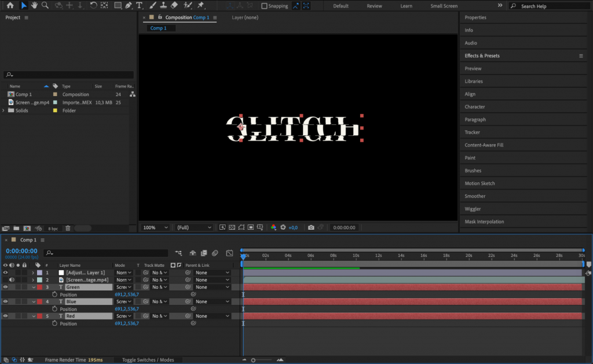Enable the Snapping checkbox
The image size is (593, 364).
tap(263, 6)
